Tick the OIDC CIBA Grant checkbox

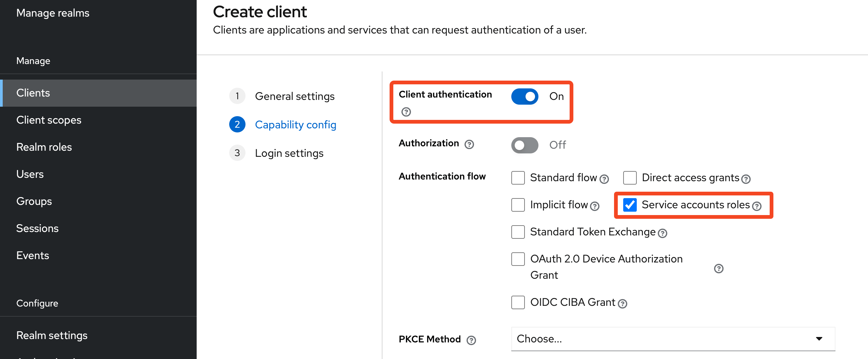coord(518,302)
